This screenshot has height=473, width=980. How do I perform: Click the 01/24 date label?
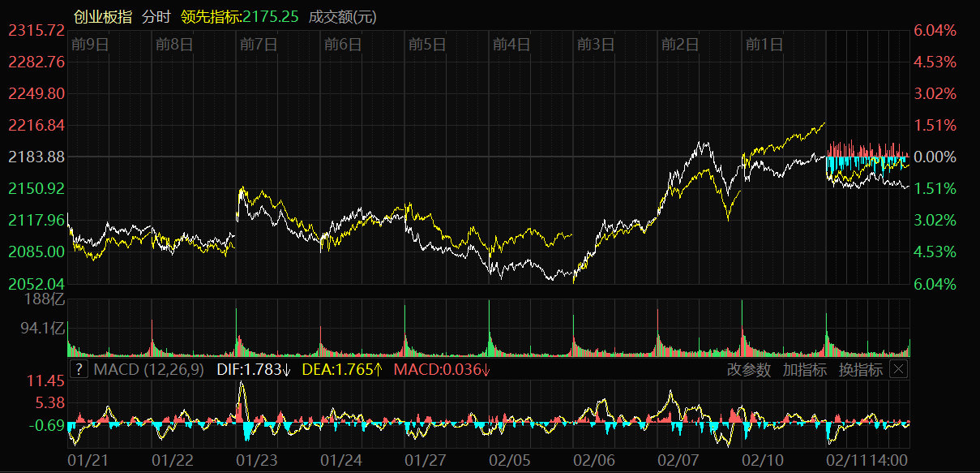click(340, 461)
